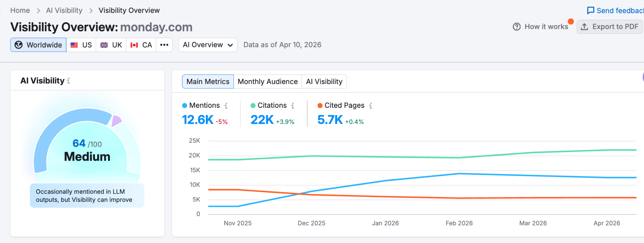Select the US region filter

point(81,45)
